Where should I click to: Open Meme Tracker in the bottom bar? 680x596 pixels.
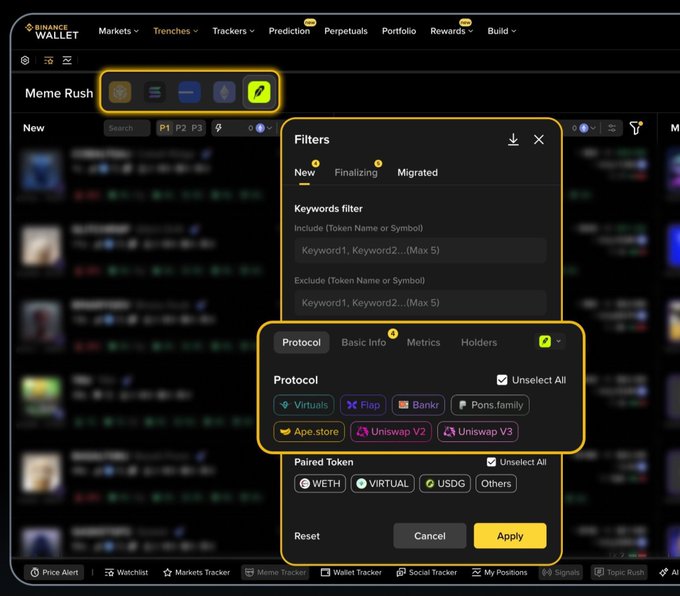[x=275, y=573]
